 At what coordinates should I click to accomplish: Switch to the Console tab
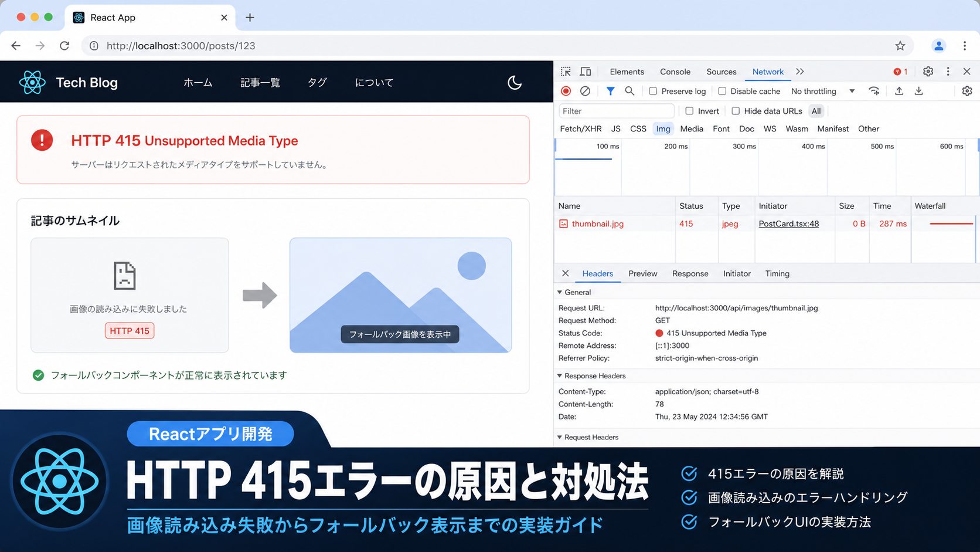tap(675, 72)
